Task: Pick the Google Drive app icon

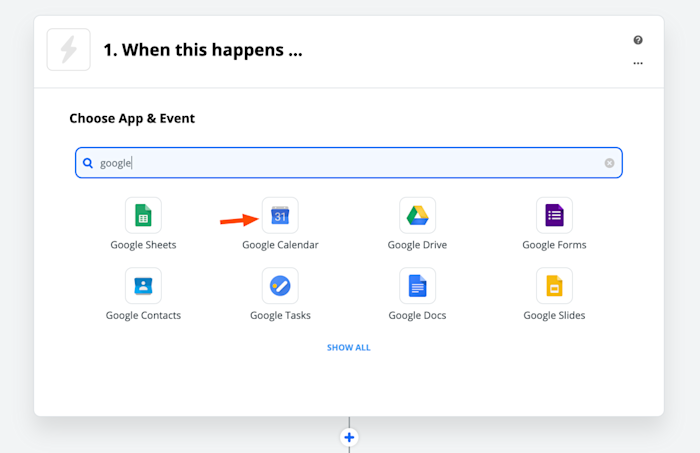Action: [417, 216]
